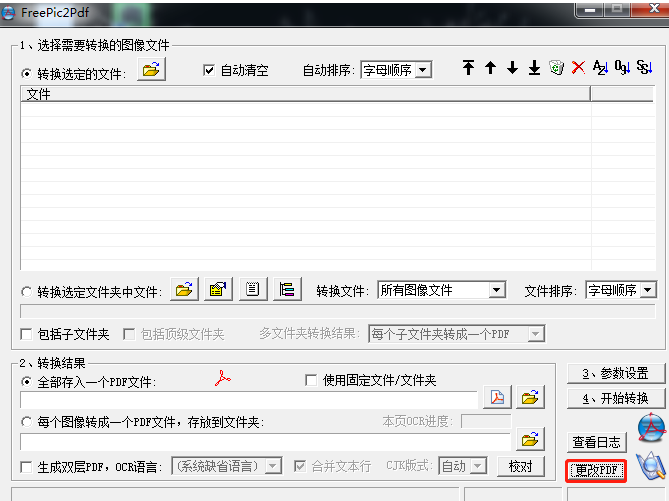The width and height of the screenshot is (669, 501).
Task: Sort files alphabetically with the AZ icon
Action: click(600, 67)
